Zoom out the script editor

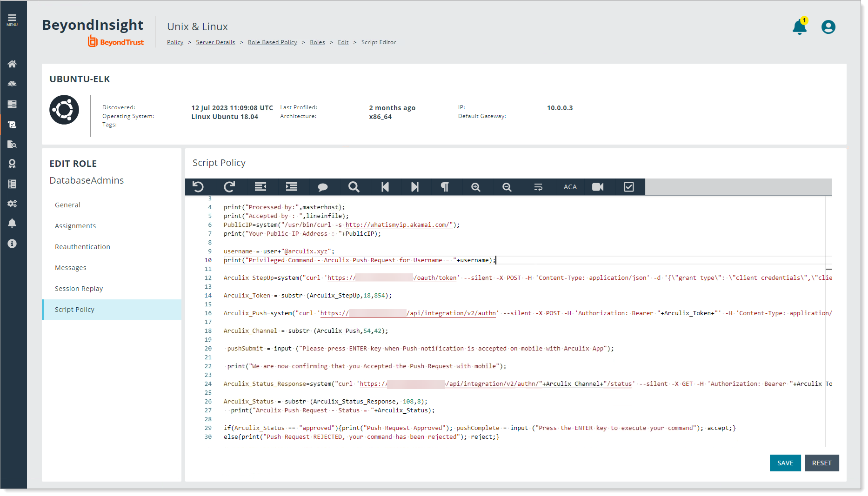click(507, 187)
